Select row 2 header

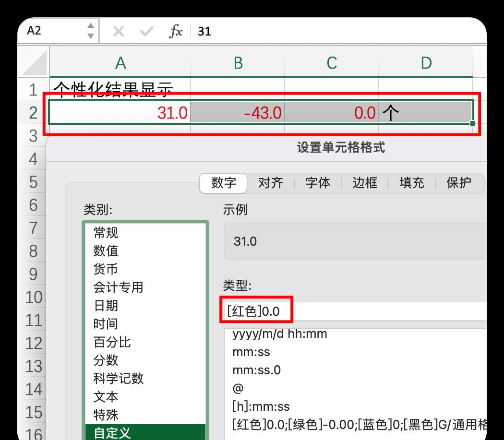pos(33,113)
